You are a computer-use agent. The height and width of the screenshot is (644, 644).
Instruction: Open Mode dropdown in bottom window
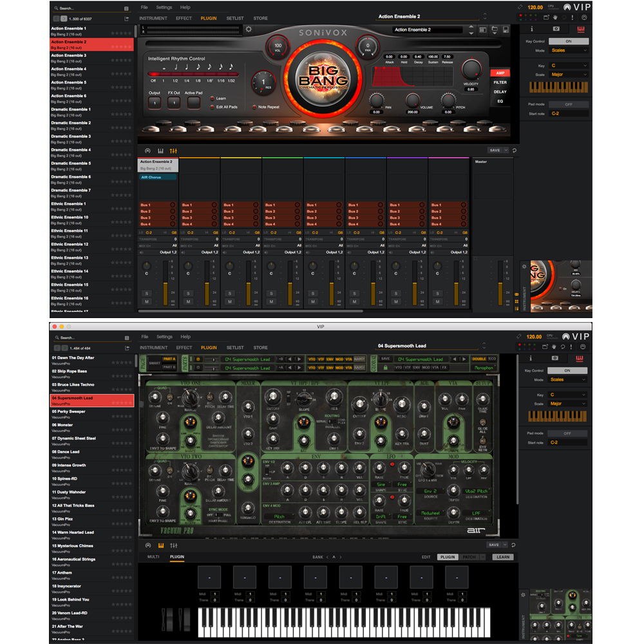pos(567,379)
